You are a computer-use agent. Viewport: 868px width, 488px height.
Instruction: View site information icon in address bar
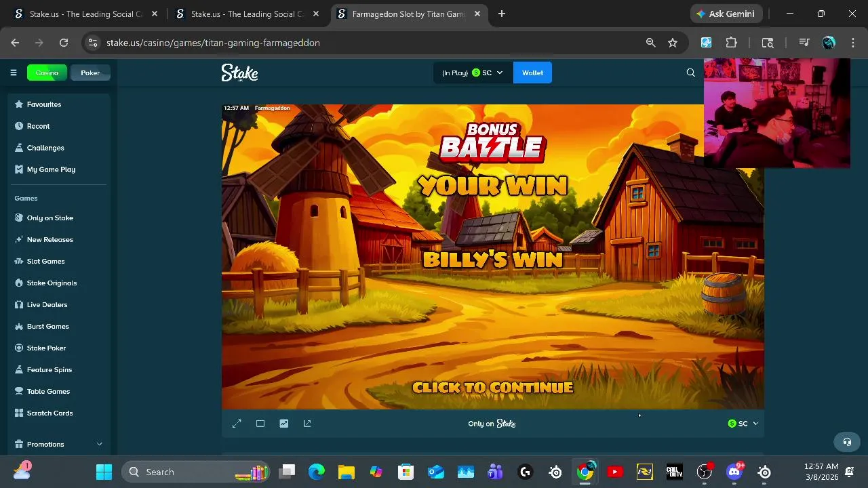pos(93,43)
